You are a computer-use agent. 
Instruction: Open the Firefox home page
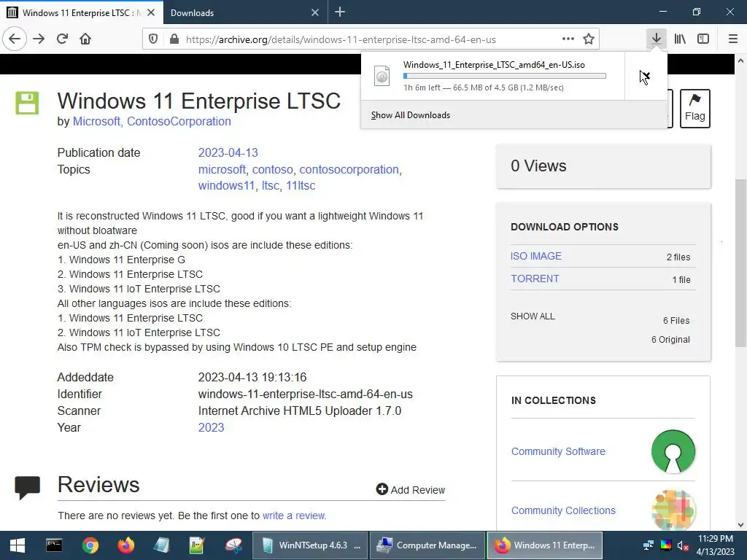coord(85,39)
